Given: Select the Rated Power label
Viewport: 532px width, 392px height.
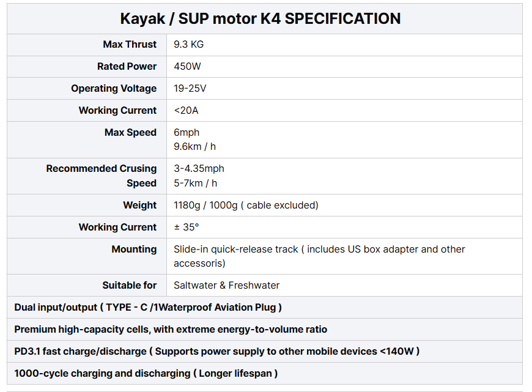Looking at the screenshot, I should click(127, 66).
